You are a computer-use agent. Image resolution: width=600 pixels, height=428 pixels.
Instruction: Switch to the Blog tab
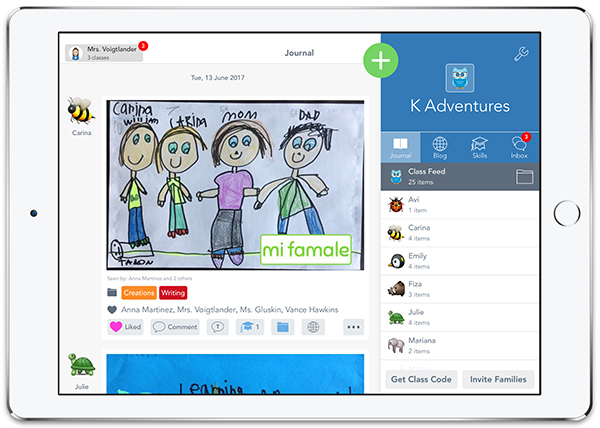(440, 147)
